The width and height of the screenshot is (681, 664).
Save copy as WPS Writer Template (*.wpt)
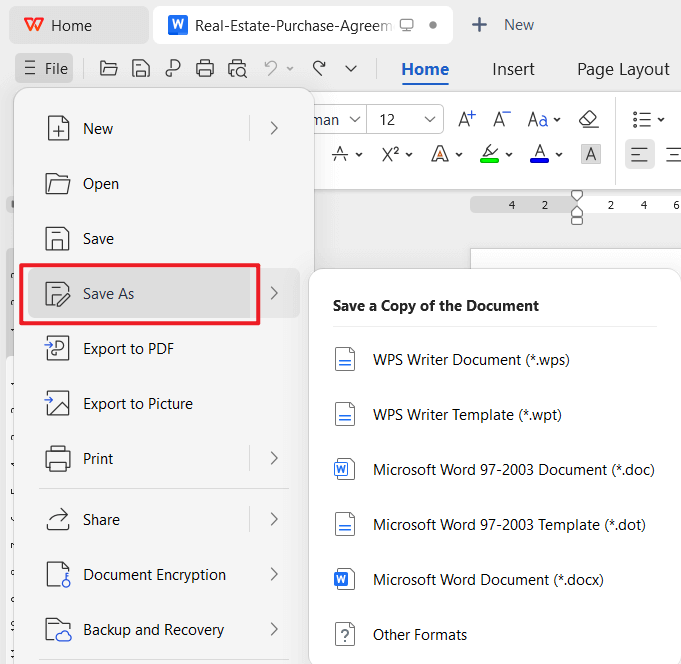tap(495, 415)
